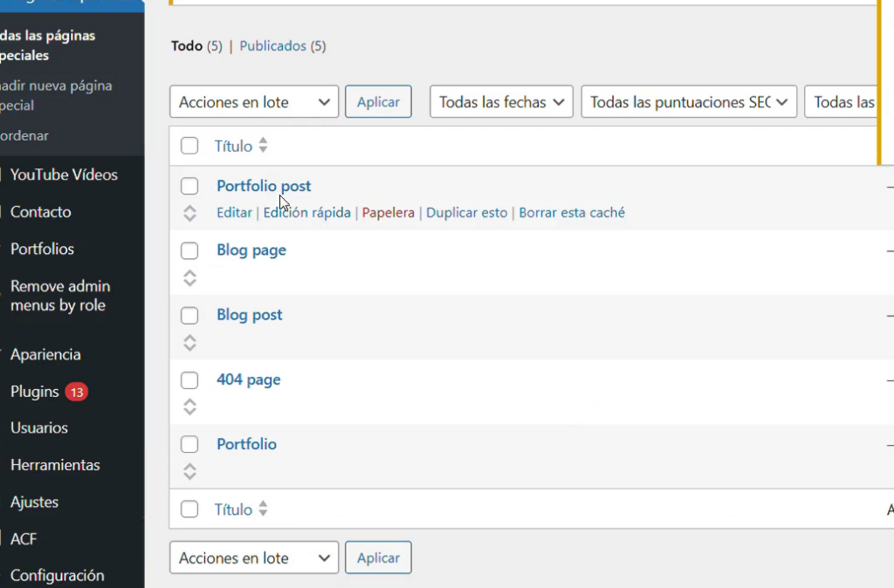Open the top Acciones en lote dropdown
This screenshot has width=894, height=588.
coord(254,102)
